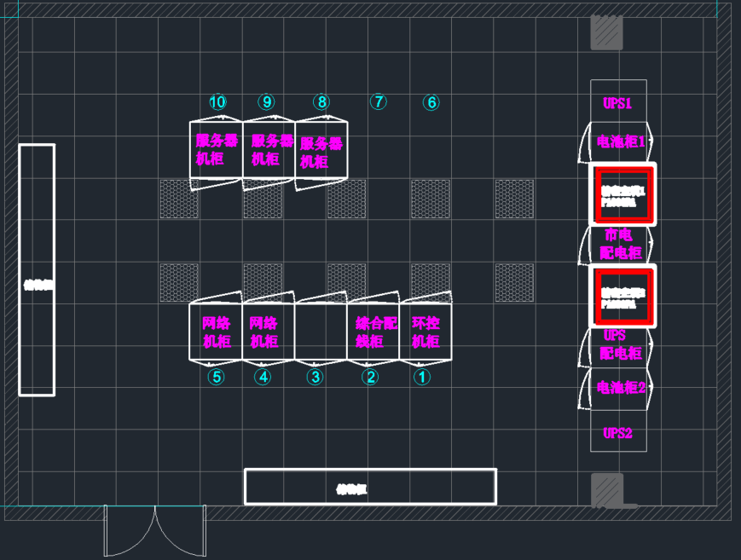Click the 环控机柜 cabinet
This screenshot has height=560, width=741.
click(425, 332)
